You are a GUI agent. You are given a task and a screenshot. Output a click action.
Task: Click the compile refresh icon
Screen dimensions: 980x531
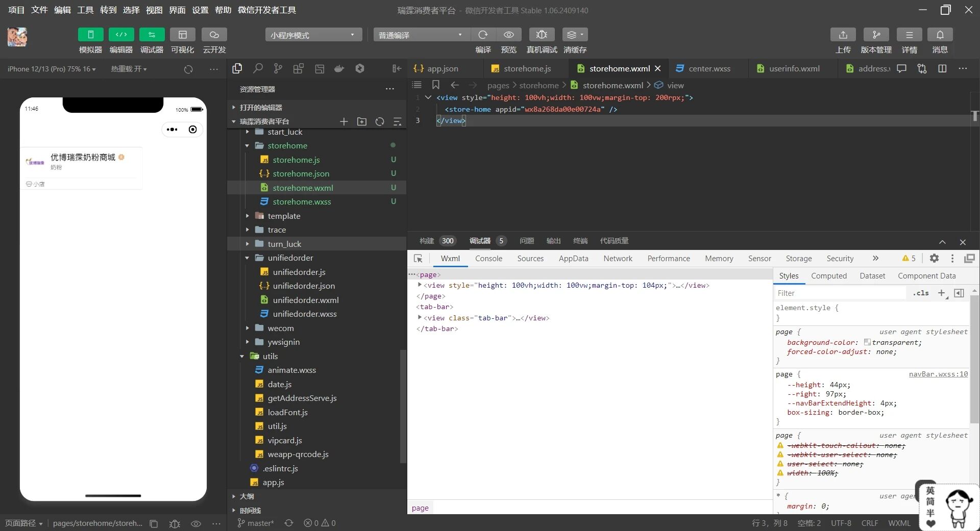pyautogui.click(x=483, y=35)
